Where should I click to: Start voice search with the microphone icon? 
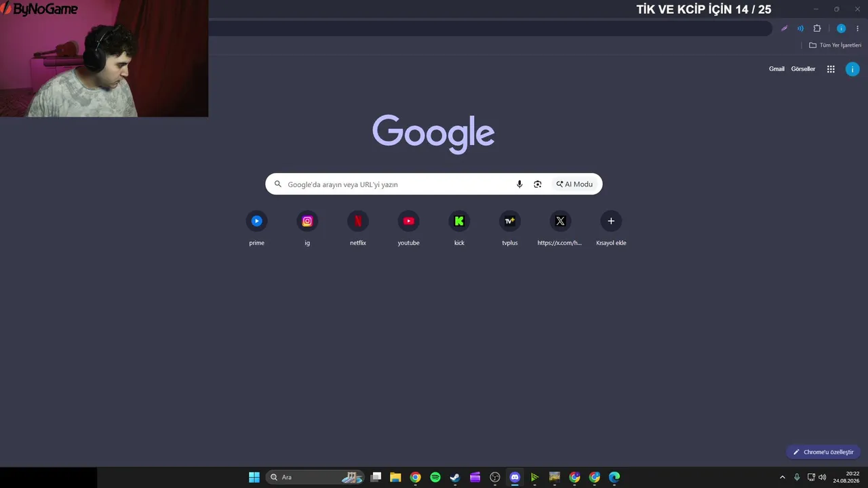(519, 184)
